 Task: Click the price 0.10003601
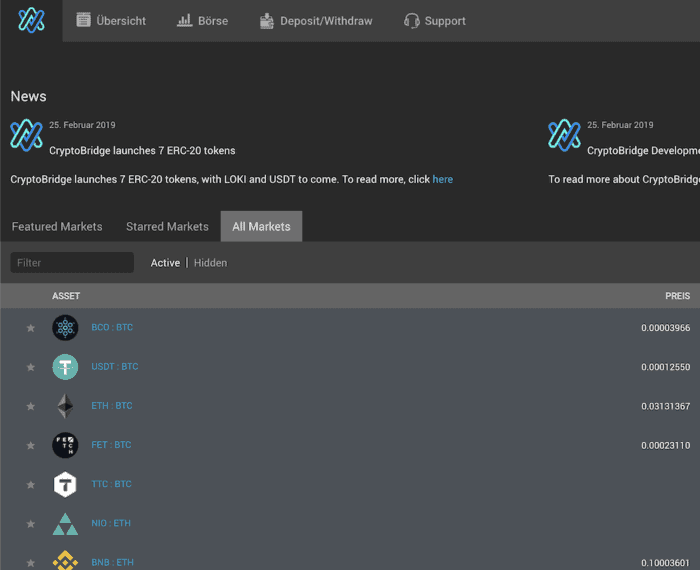coord(666,563)
